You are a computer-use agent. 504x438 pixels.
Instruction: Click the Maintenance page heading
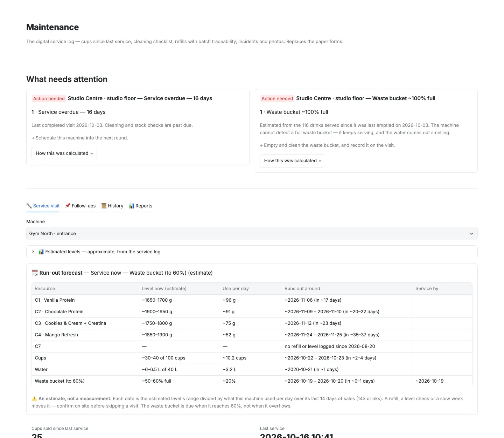[x=52, y=27]
